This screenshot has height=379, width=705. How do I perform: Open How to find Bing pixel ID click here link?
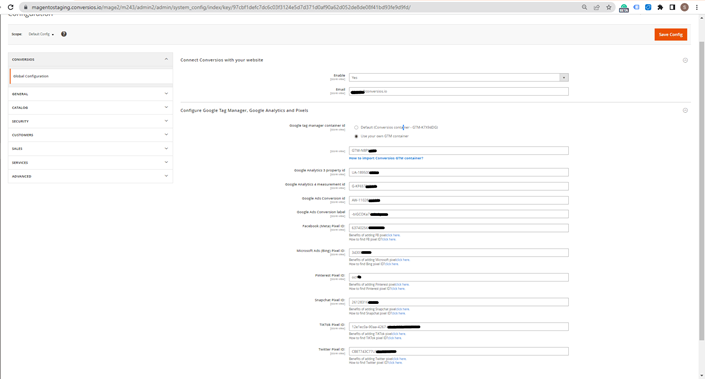point(392,264)
